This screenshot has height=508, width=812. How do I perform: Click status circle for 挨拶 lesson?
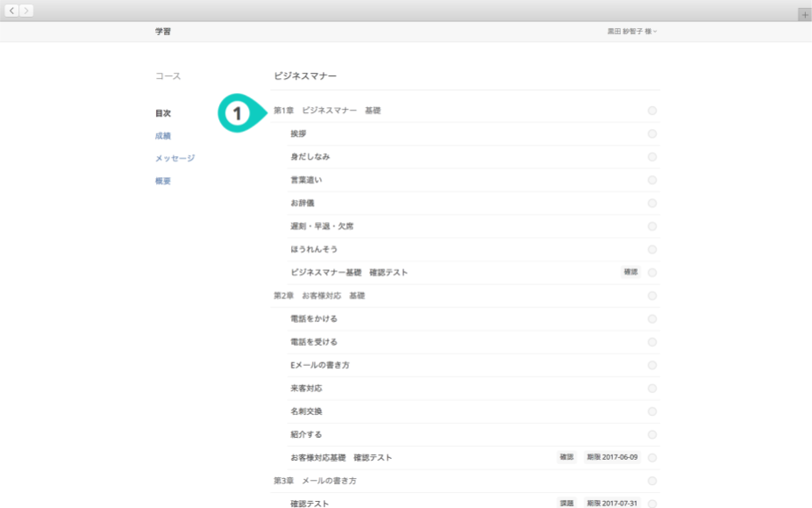tap(652, 133)
